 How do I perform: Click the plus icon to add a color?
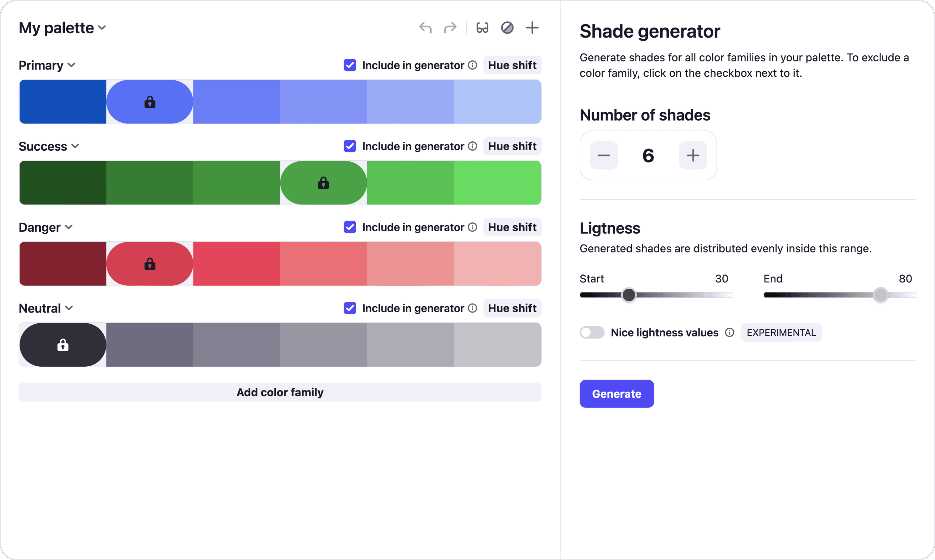(532, 27)
